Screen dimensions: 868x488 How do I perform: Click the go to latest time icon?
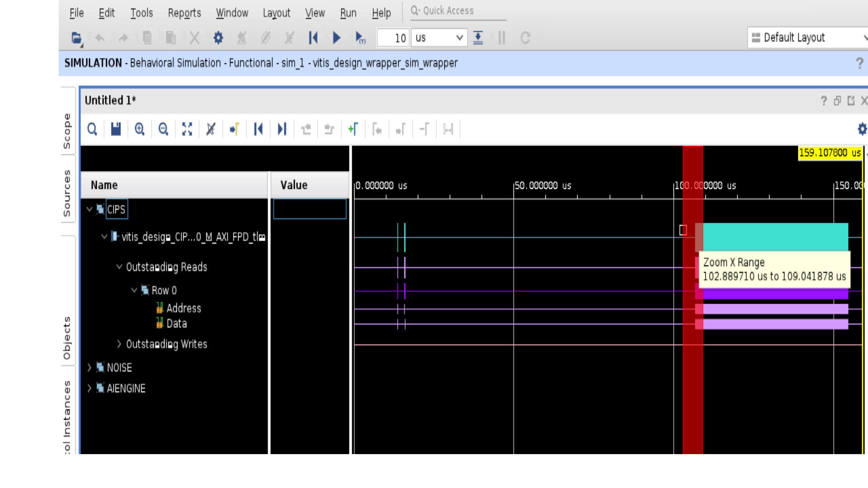point(282,129)
